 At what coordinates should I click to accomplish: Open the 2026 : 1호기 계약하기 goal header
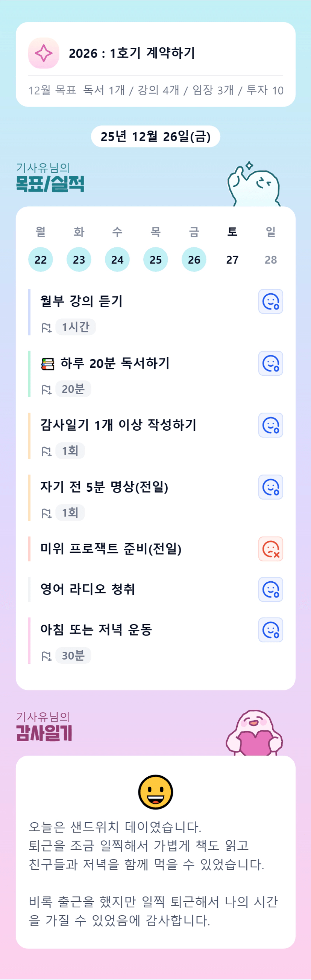click(x=132, y=53)
